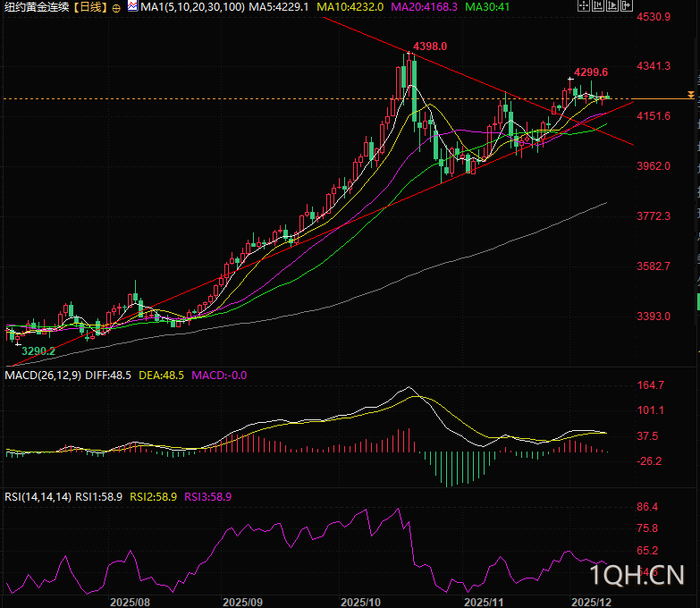The width and height of the screenshot is (700, 608).
Task: Click the 4398.0 peak price label
Action: (429, 46)
